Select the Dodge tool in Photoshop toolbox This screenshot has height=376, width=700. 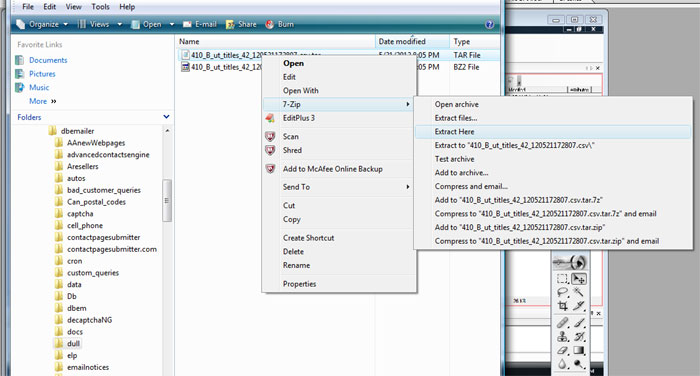tap(579, 364)
